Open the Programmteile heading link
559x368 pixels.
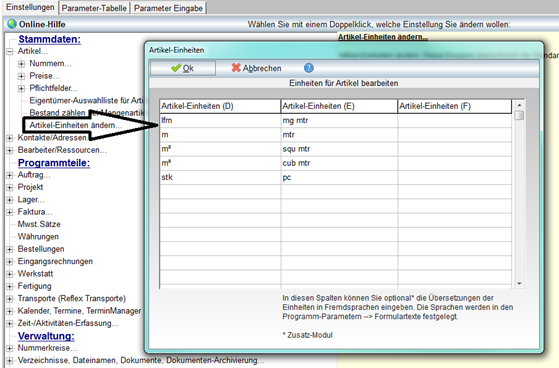(x=54, y=163)
